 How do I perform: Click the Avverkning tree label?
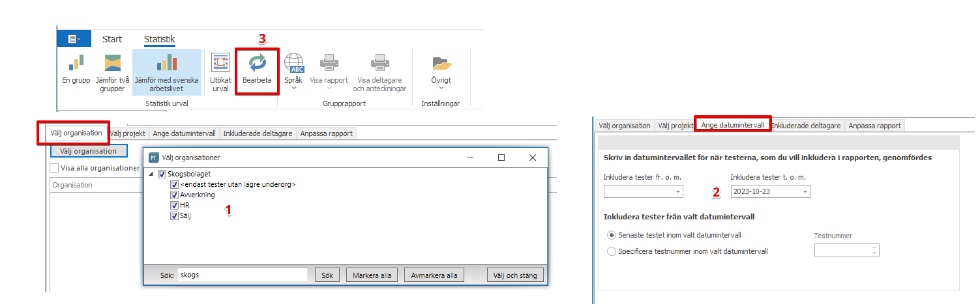[x=198, y=195]
